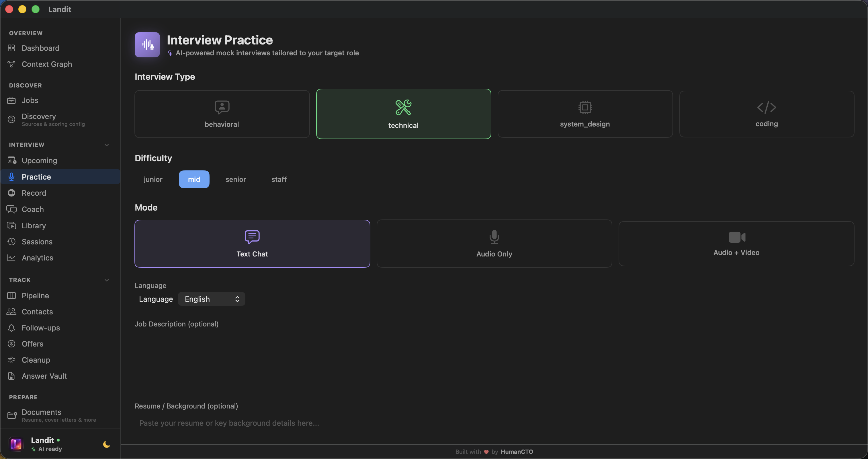The height and width of the screenshot is (459, 868).
Task: Open the Context Graph page
Action: [46, 64]
